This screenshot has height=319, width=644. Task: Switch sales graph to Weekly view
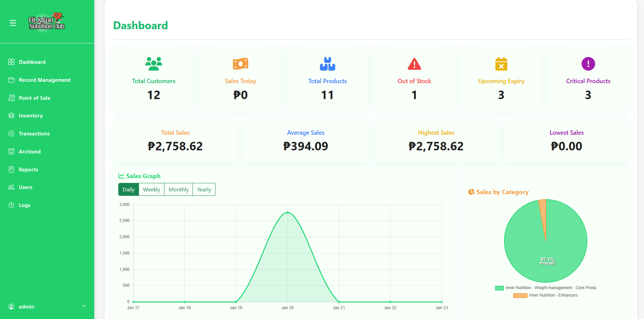point(152,189)
